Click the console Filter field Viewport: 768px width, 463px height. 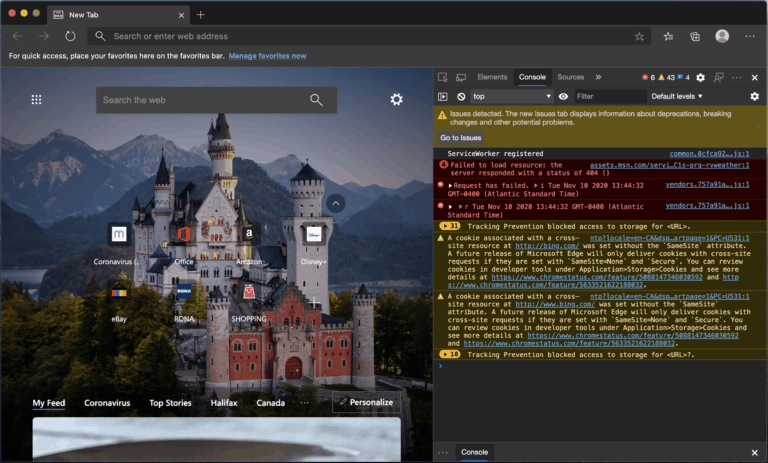coord(610,97)
